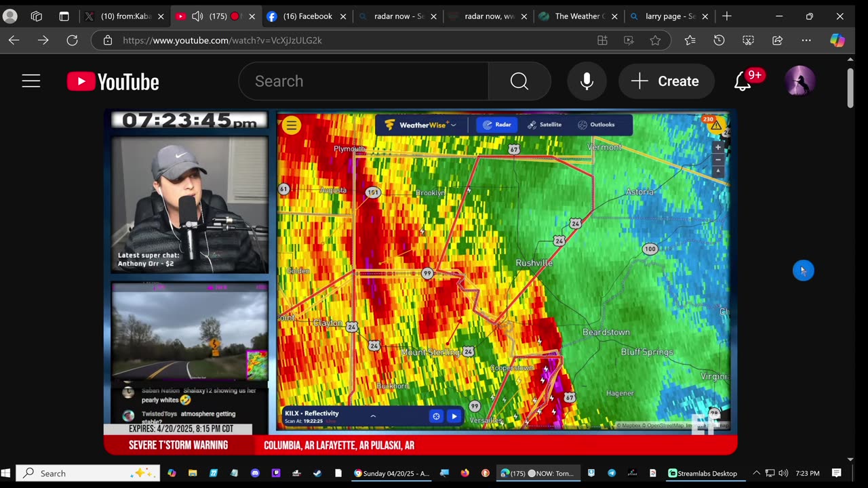
Task: Open Twitch from the taskbar
Action: pos(276,473)
